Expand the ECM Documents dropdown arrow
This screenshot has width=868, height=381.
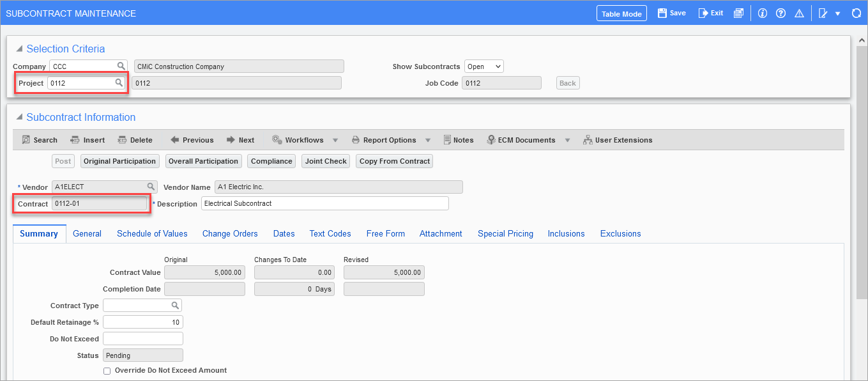click(x=567, y=140)
